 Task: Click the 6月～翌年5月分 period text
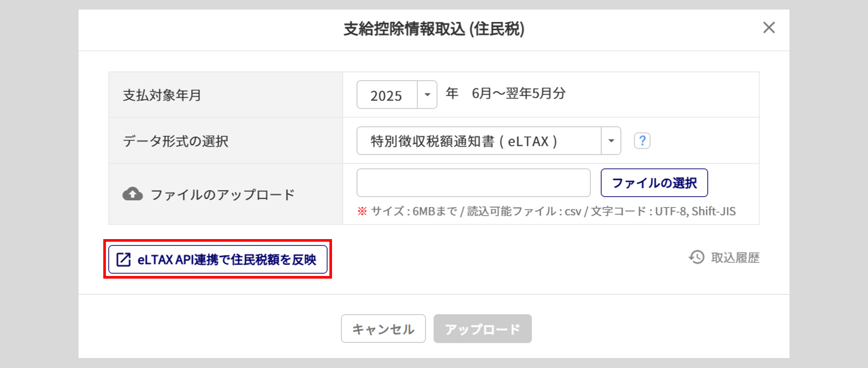point(519,93)
